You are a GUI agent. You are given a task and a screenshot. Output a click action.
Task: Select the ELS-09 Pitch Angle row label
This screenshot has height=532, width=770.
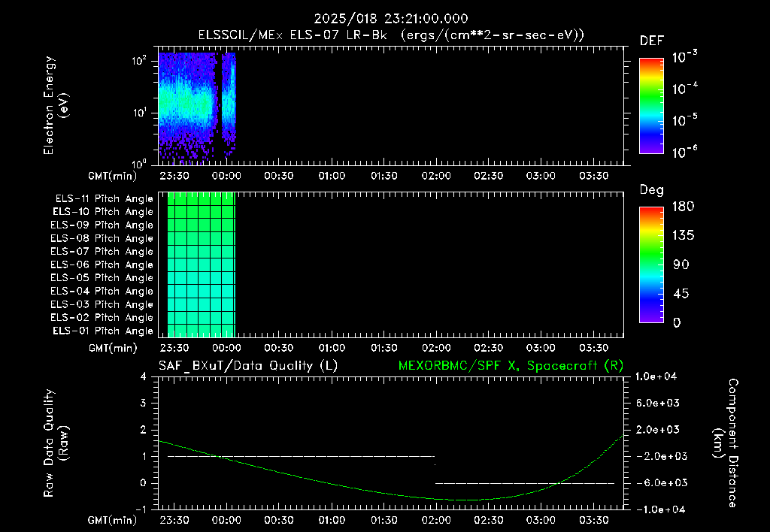coord(102,225)
